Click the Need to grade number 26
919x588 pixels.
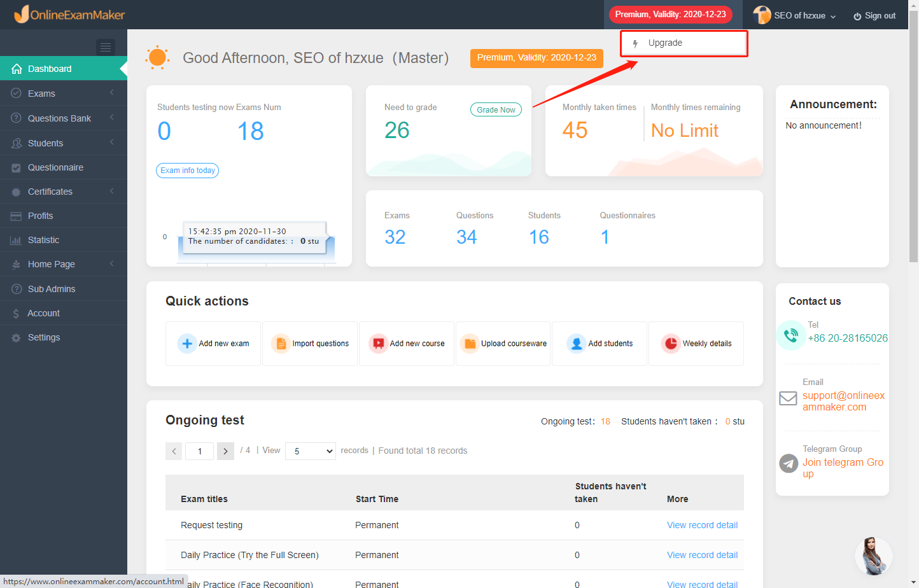click(397, 130)
